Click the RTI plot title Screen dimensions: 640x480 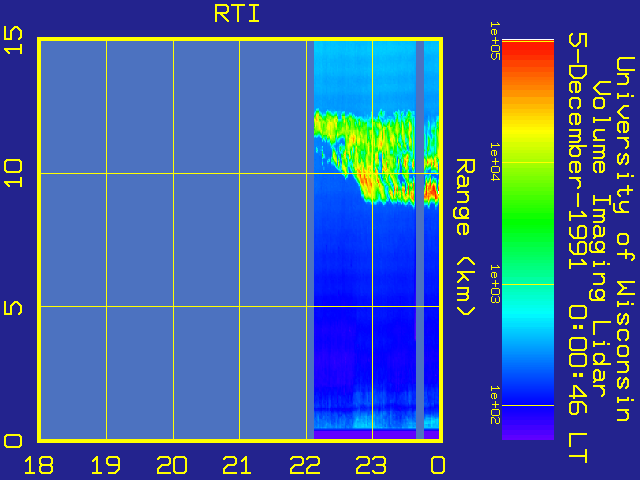click(x=237, y=15)
